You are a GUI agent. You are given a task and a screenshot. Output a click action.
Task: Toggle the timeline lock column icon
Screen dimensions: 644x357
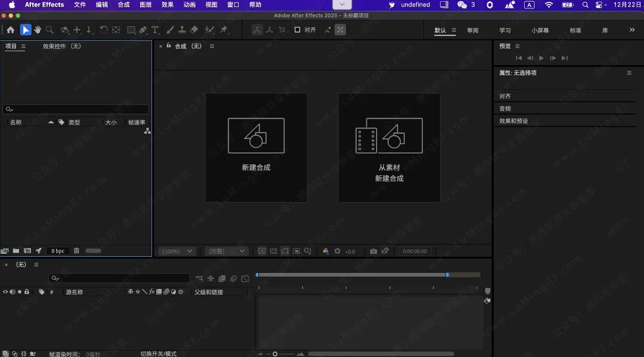pyautogui.click(x=27, y=292)
